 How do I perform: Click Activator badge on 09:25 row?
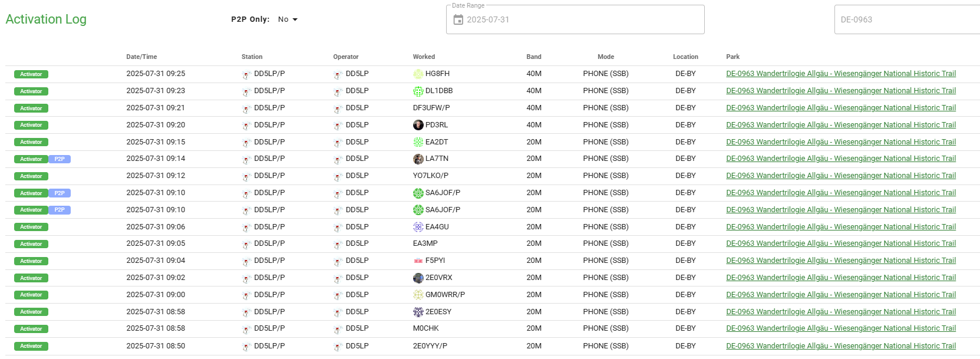coord(31,74)
